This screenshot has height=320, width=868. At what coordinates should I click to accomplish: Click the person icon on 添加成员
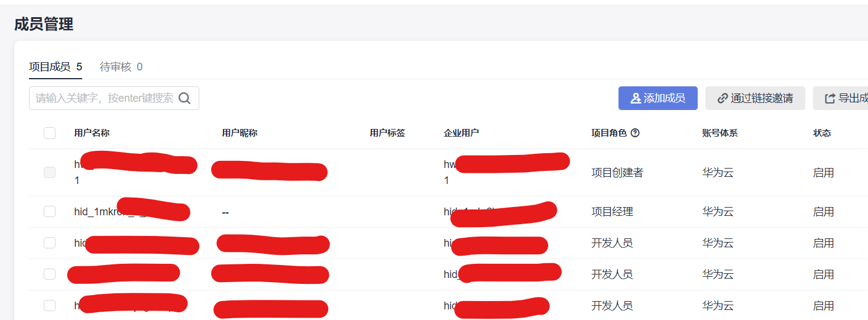click(636, 98)
